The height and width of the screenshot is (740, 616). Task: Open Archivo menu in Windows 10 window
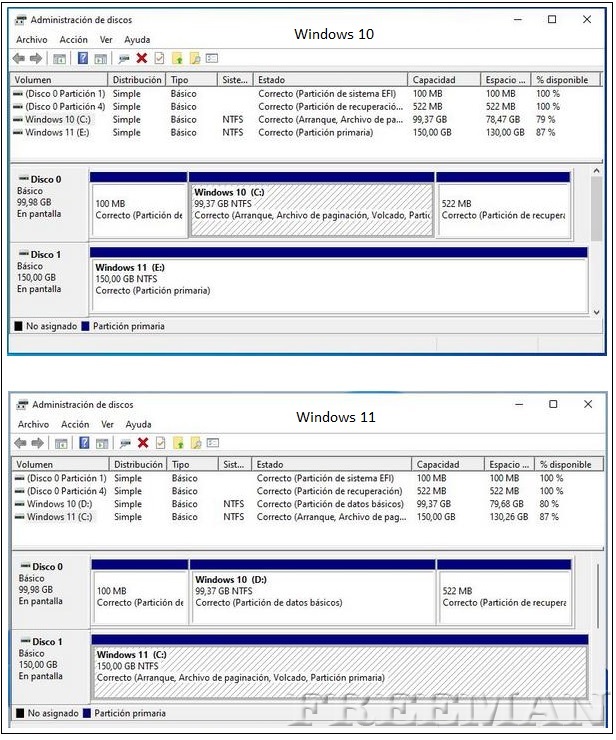click(x=32, y=40)
